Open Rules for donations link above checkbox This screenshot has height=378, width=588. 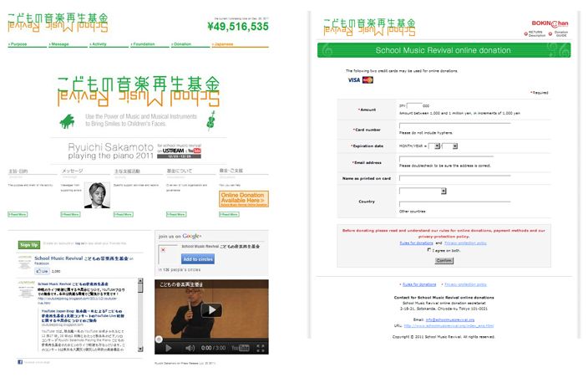click(x=416, y=243)
